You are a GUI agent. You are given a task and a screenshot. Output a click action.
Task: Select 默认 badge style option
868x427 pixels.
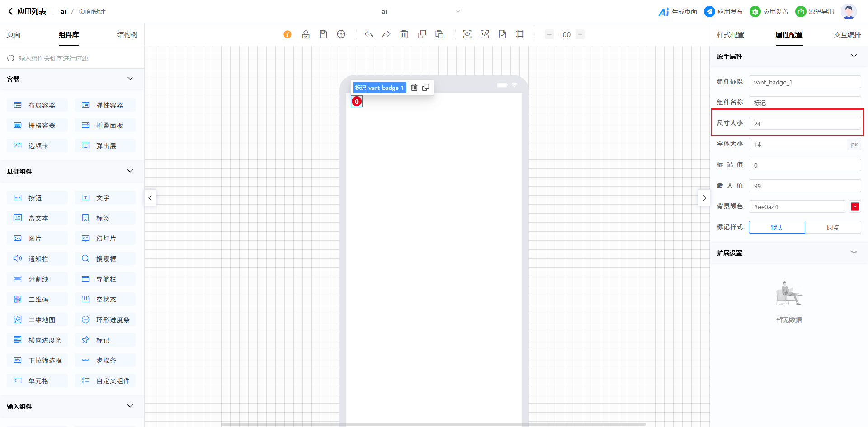[x=776, y=227]
